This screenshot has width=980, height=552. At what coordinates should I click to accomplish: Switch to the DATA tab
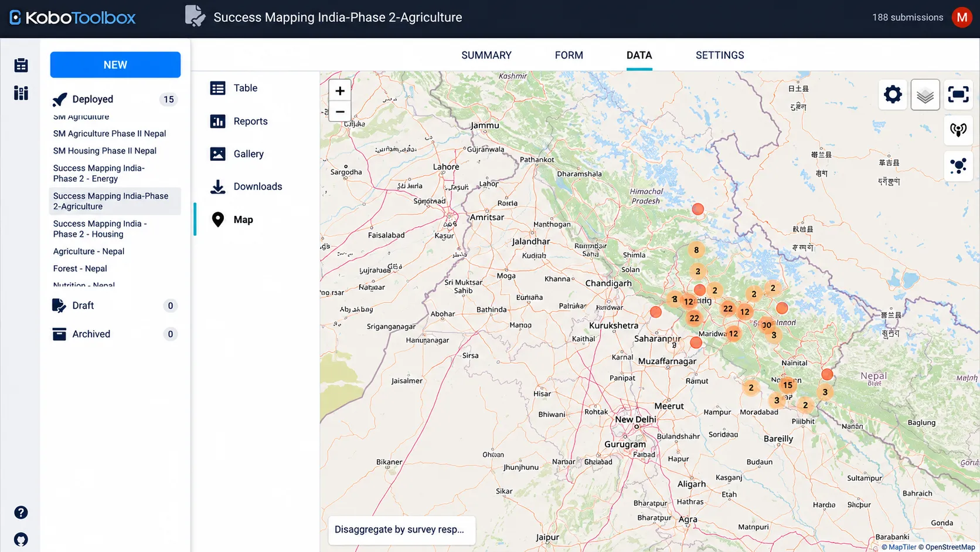pyautogui.click(x=639, y=55)
